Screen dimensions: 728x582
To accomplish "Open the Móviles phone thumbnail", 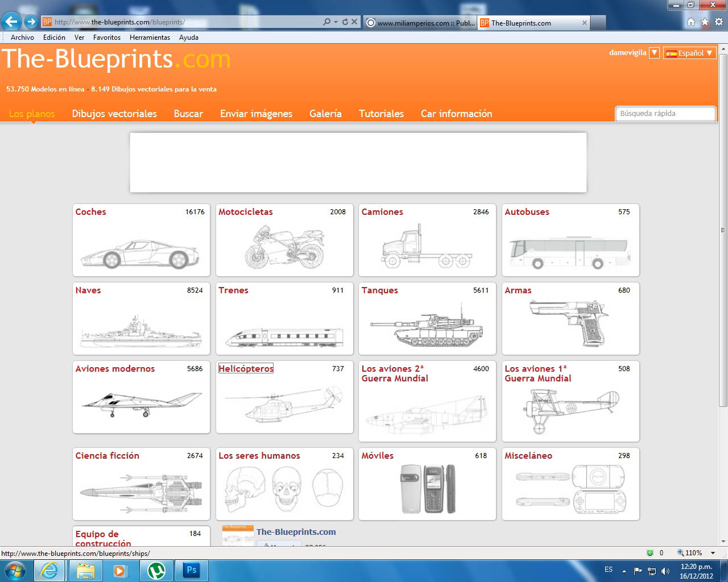I will point(428,489).
